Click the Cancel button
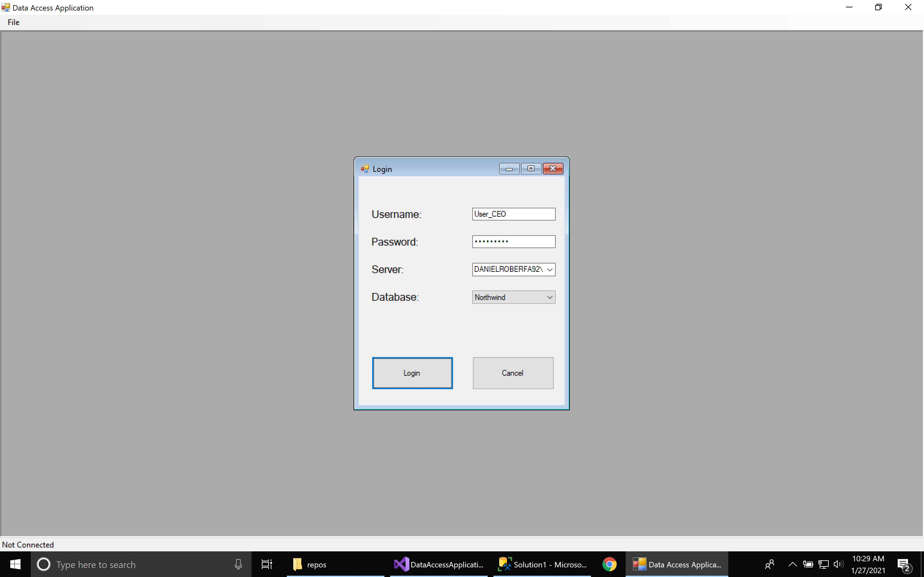The image size is (924, 577). tap(513, 373)
